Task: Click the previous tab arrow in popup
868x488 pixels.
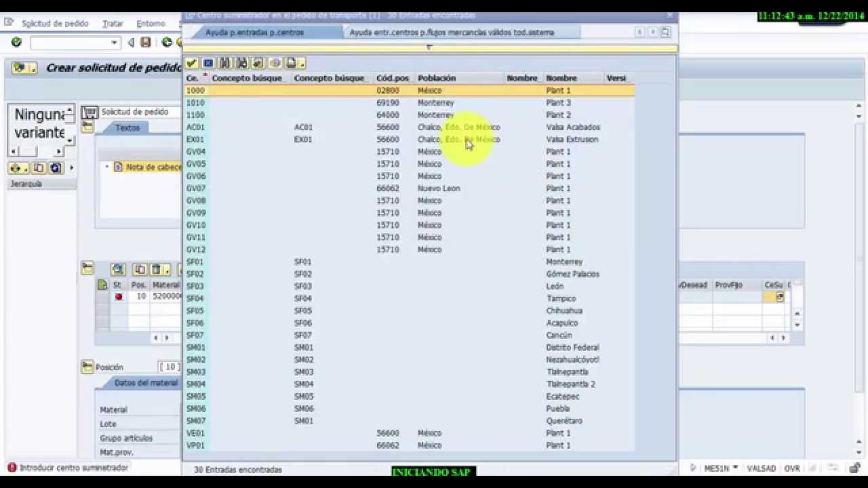Action: point(639,32)
